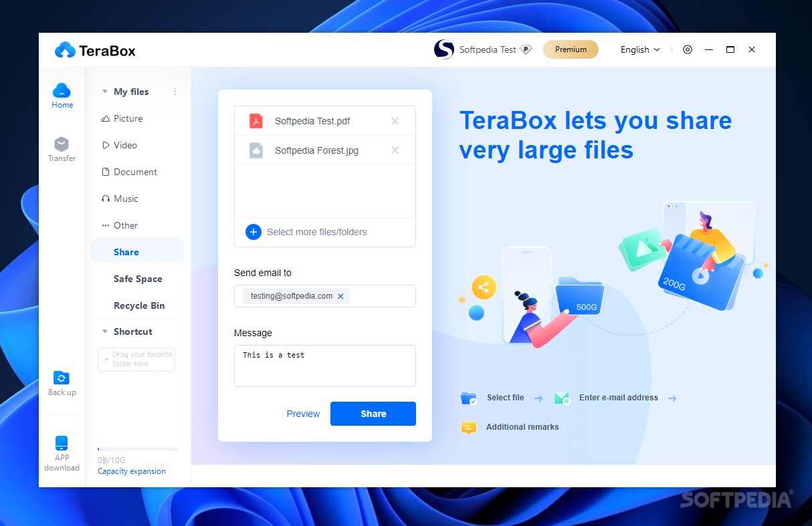Remove Softpedia Test.pdf from the list

point(395,121)
